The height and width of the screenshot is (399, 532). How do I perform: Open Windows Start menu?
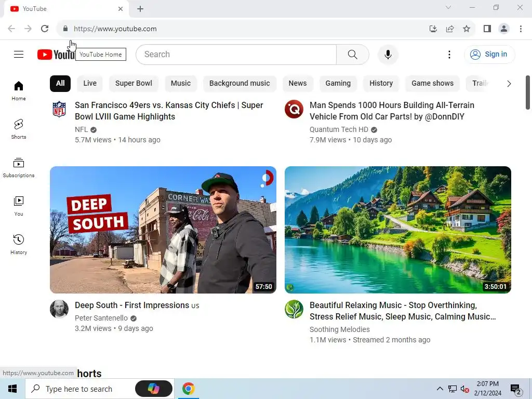12,389
